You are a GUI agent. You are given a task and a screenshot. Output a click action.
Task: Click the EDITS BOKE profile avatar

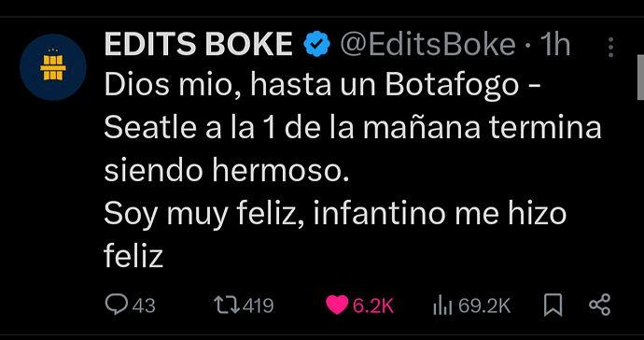point(53,67)
